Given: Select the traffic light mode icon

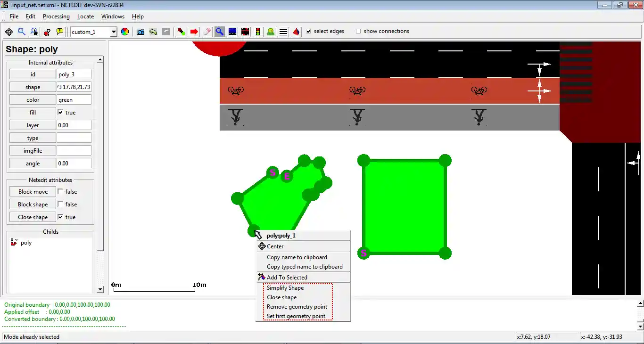Looking at the screenshot, I should pyautogui.click(x=258, y=32).
